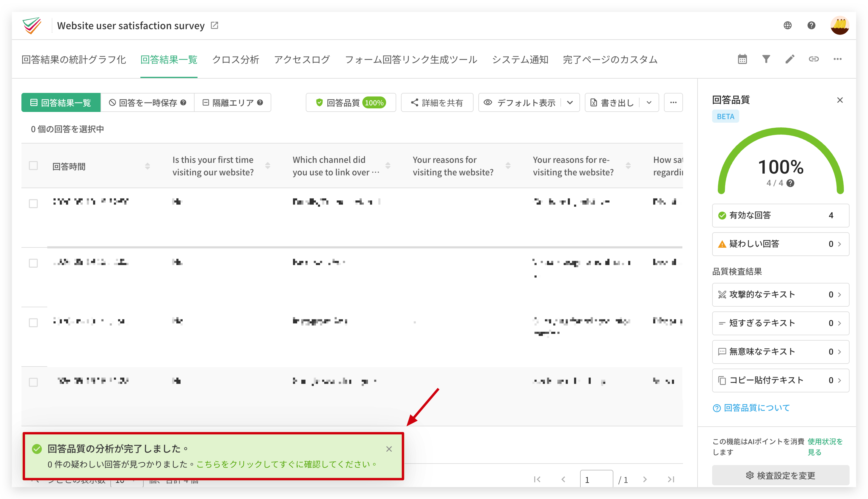Screen dimensions: 868x499
Task: Open the language globe menu
Action: [x=787, y=25]
